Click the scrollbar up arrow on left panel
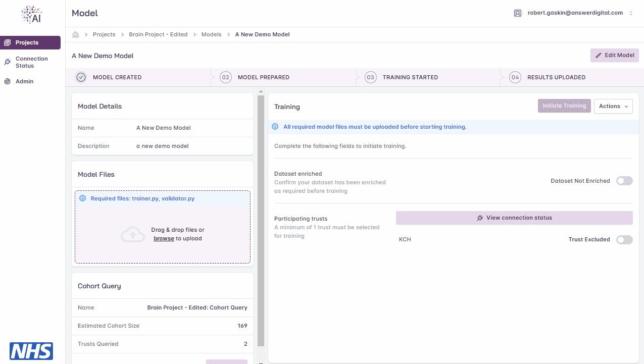This screenshot has height=364, width=644. click(x=261, y=92)
